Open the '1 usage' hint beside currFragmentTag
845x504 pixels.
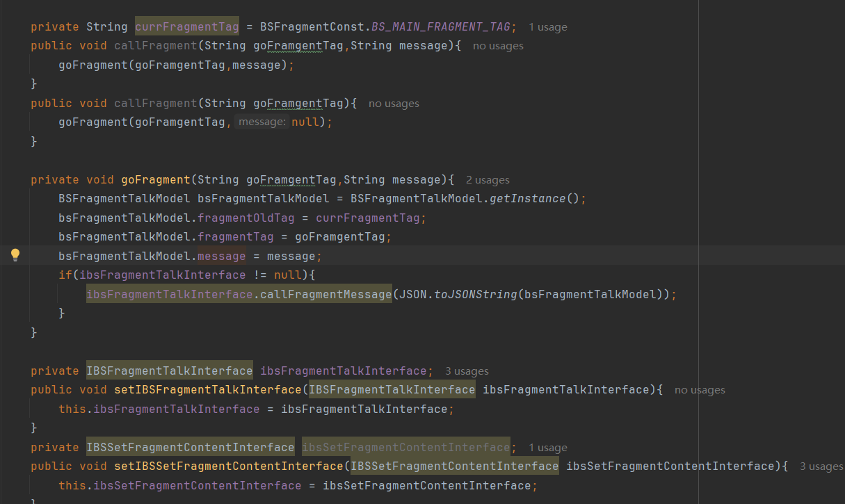(547, 27)
